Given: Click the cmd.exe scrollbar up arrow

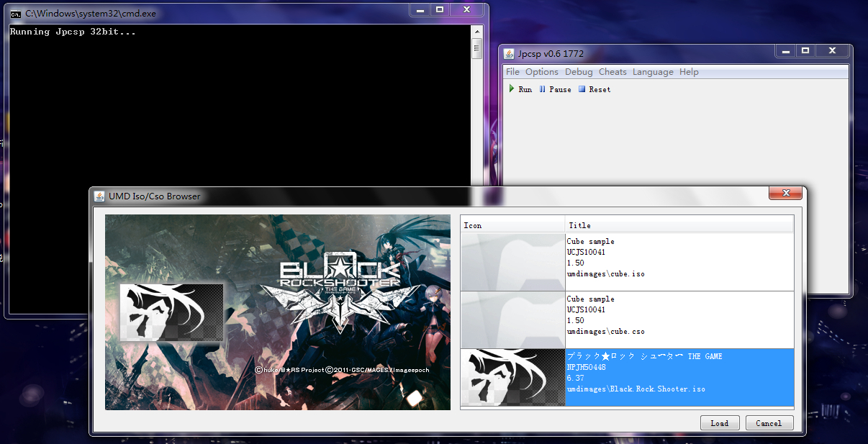Looking at the screenshot, I should point(476,32).
